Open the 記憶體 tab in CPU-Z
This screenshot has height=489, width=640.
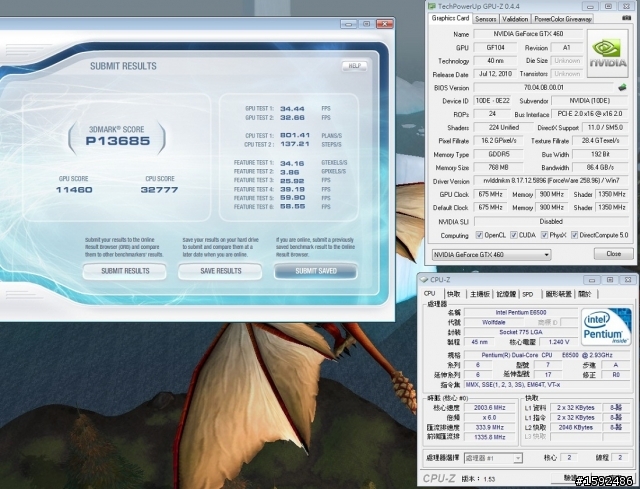point(506,294)
